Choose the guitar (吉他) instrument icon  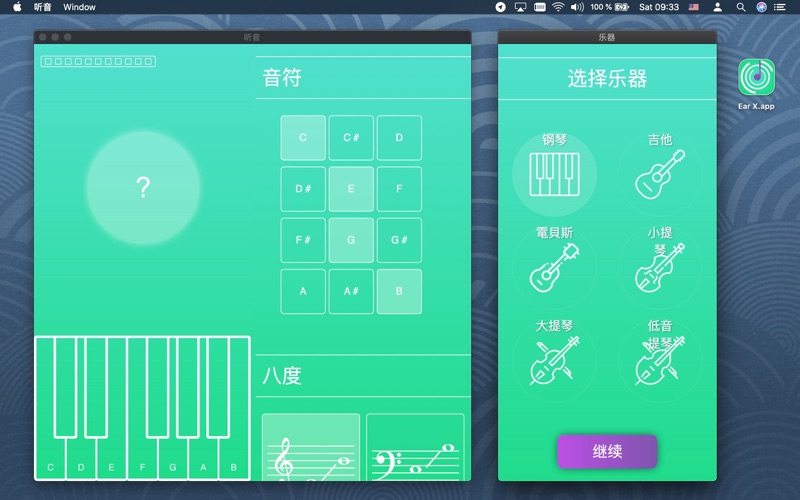[659, 173]
